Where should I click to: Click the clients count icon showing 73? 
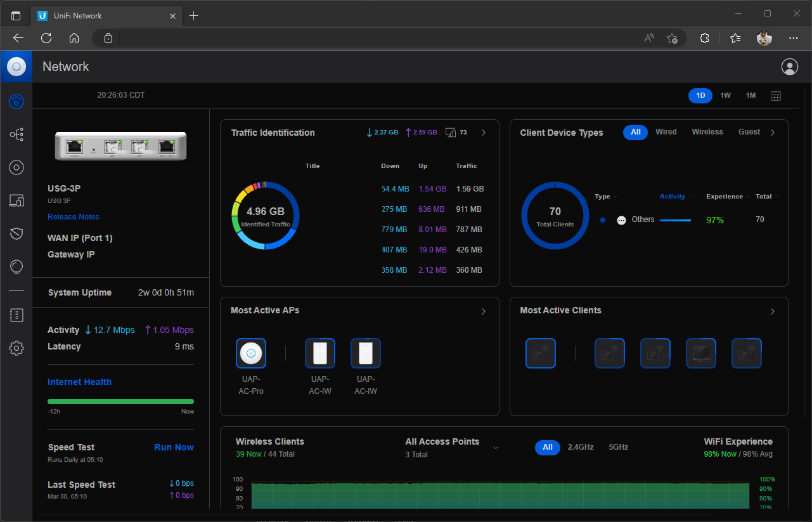451,133
